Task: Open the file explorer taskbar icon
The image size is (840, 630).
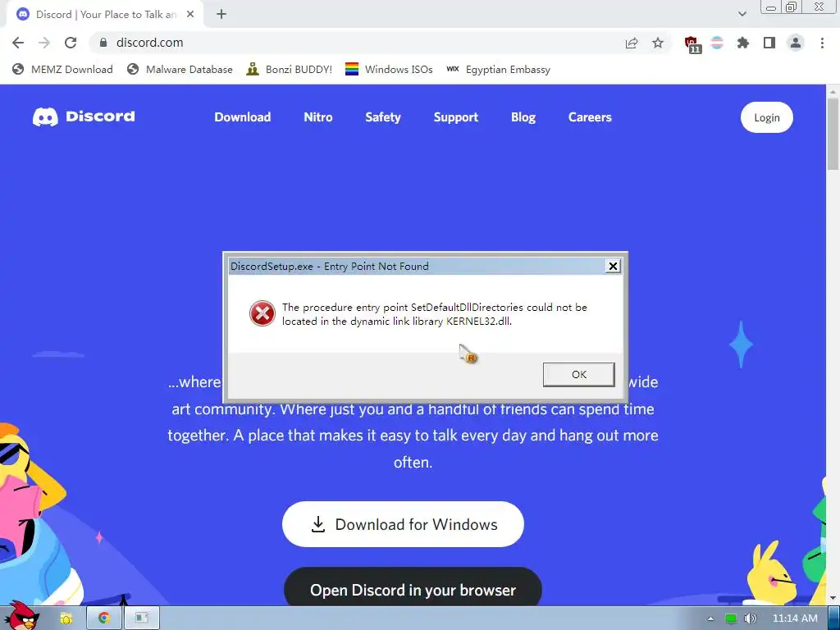Action: coord(66,619)
